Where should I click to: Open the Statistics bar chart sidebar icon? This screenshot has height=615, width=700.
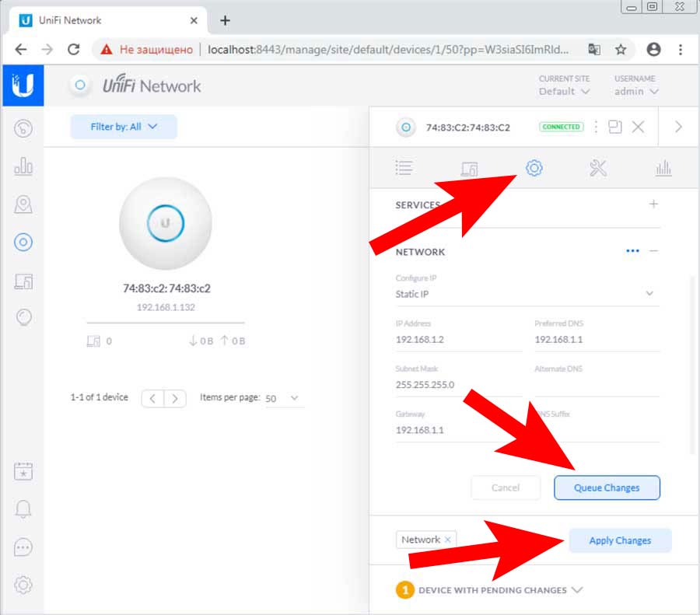pyautogui.click(x=23, y=166)
